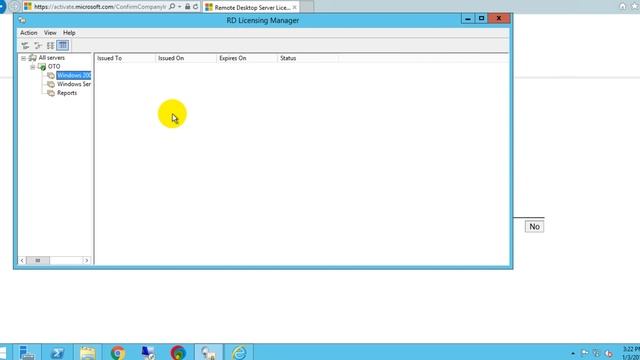The height and width of the screenshot is (360, 640).
Task: Select the Windows Ser tree entry
Action: [74, 84]
